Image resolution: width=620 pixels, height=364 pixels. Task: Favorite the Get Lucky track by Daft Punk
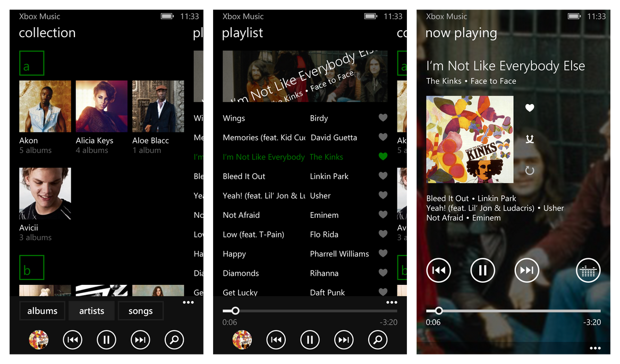pos(383,292)
